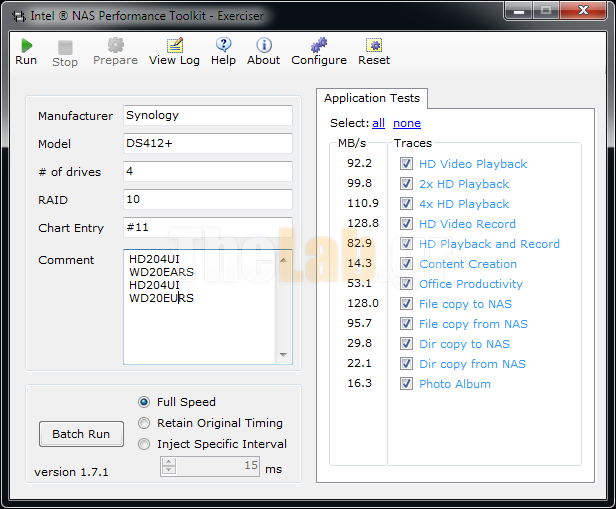616x509 pixels.
Task: Click the Content Creation trace link
Action: 468,264
